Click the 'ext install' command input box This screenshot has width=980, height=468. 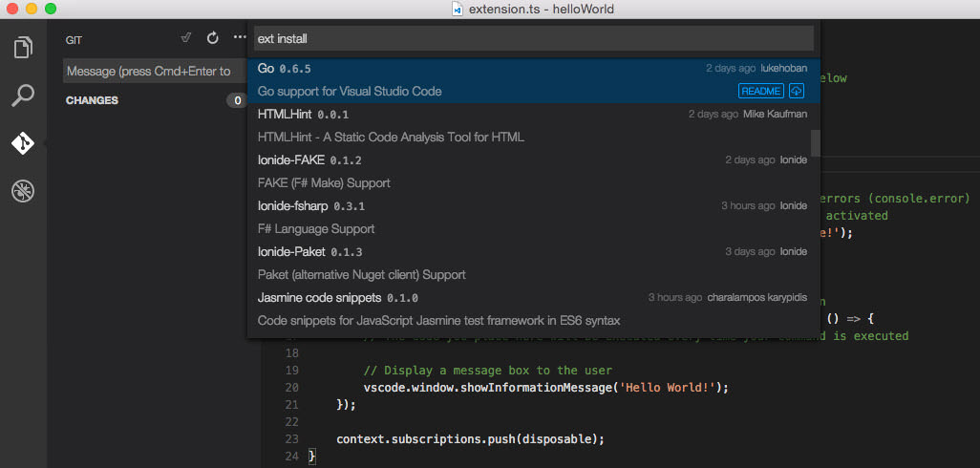(533, 39)
